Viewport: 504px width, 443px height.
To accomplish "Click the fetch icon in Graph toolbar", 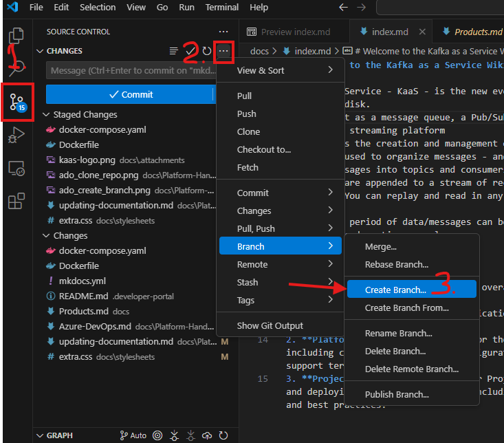I will pos(174,435).
